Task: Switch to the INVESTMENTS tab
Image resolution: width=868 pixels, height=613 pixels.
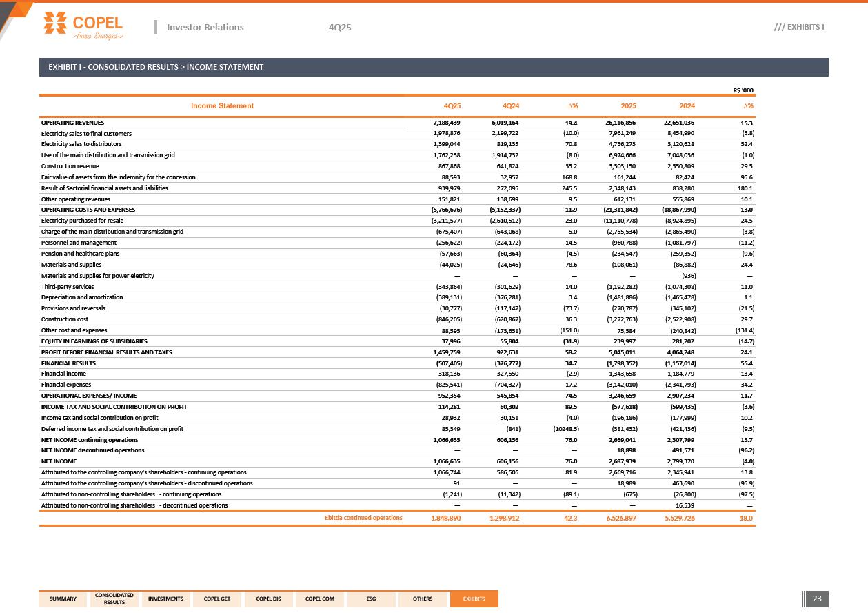Action: click(x=165, y=599)
